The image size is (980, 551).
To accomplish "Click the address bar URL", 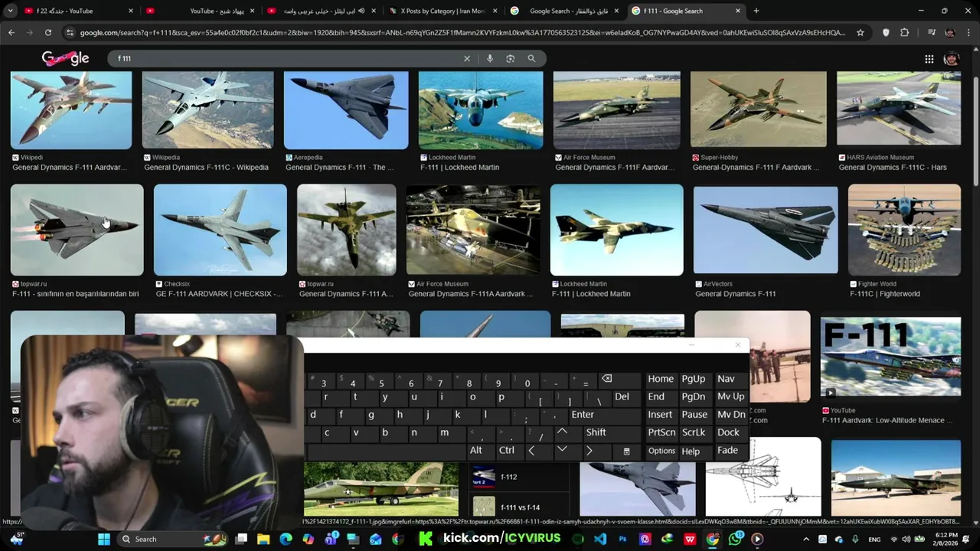I will [x=463, y=33].
